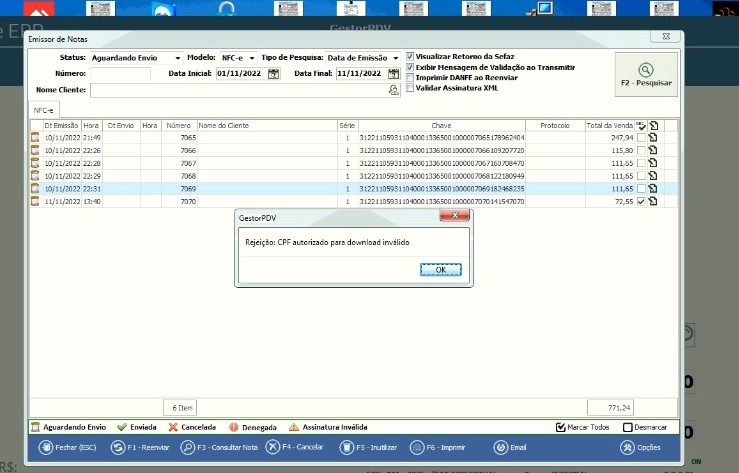Enable Imprimir DANFE ao Reenviar checkbox

(410, 78)
